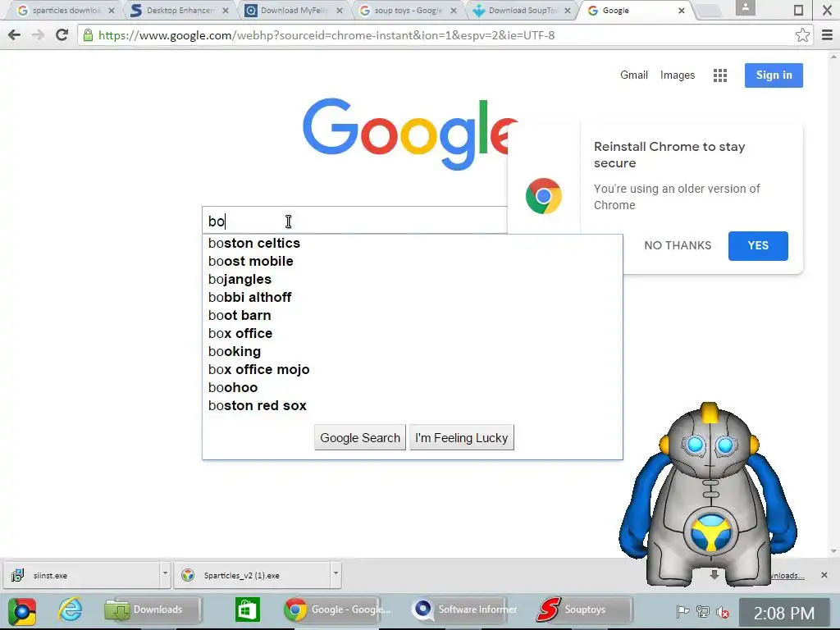This screenshot has width=840, height=630.
Task: Open the Sparticles_v2 (1).exe download item
Action: coord(252,575)
